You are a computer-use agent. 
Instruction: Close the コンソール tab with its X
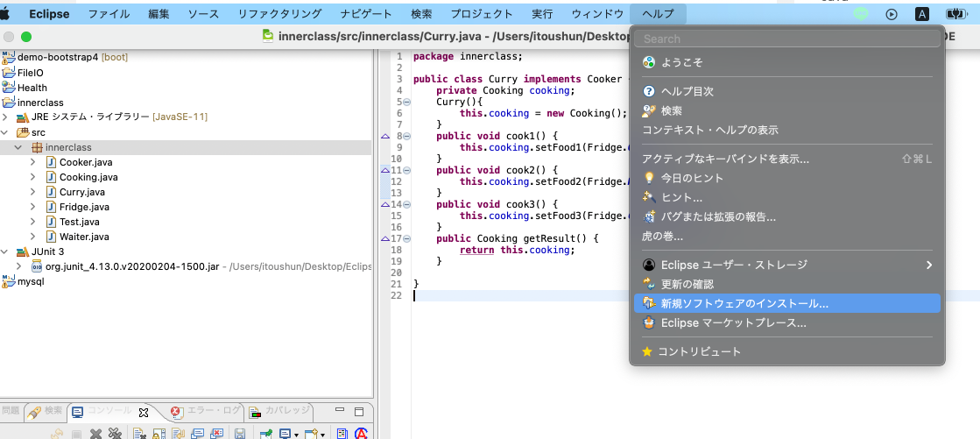tap(143, 412)
